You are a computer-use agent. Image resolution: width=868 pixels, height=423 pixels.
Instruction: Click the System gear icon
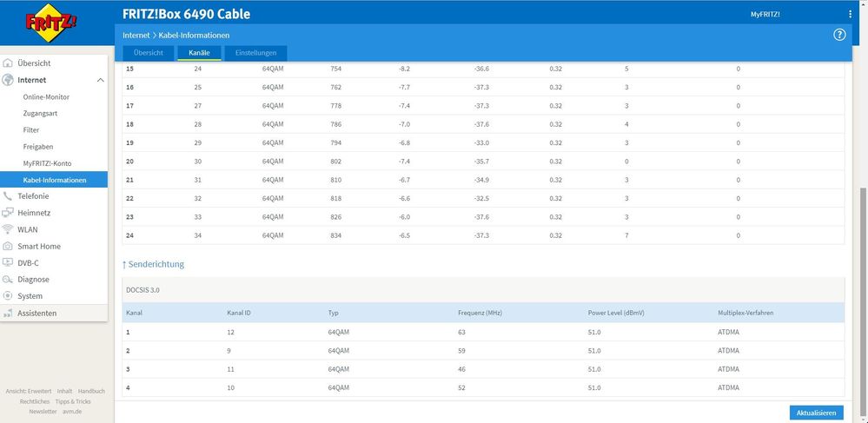point(8,296)
